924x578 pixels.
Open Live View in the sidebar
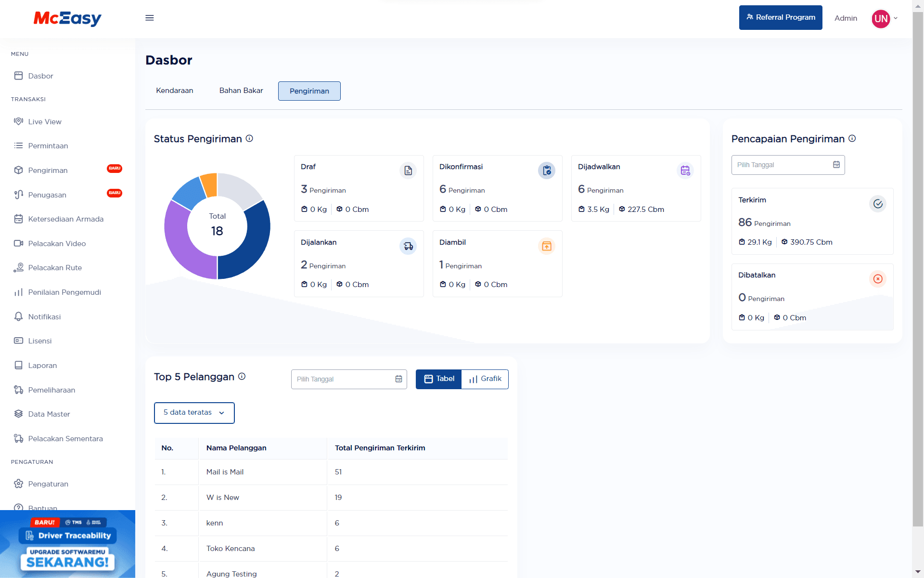coord(45,122)
